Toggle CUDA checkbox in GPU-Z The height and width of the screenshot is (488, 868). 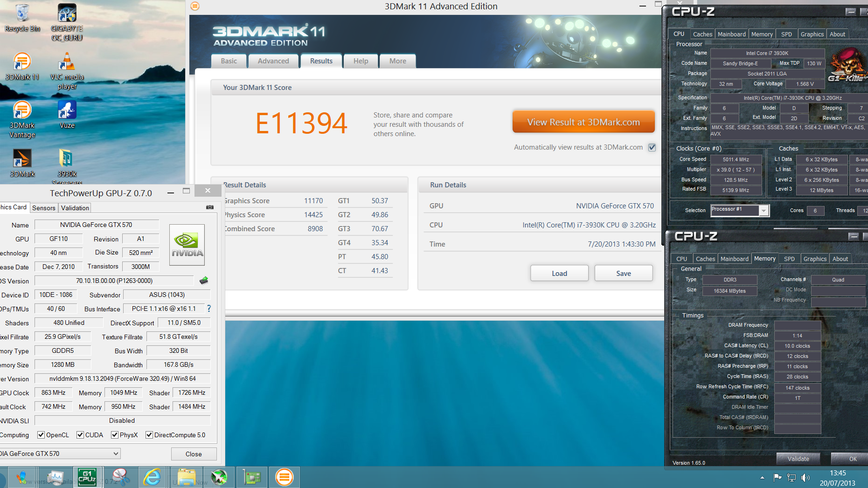80,435
